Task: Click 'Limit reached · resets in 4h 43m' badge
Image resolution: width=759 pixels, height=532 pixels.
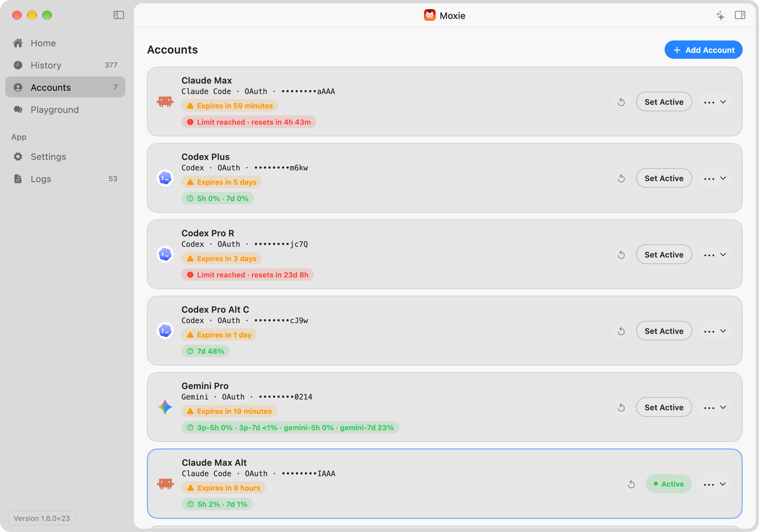Action: click(x=249, y=122)
